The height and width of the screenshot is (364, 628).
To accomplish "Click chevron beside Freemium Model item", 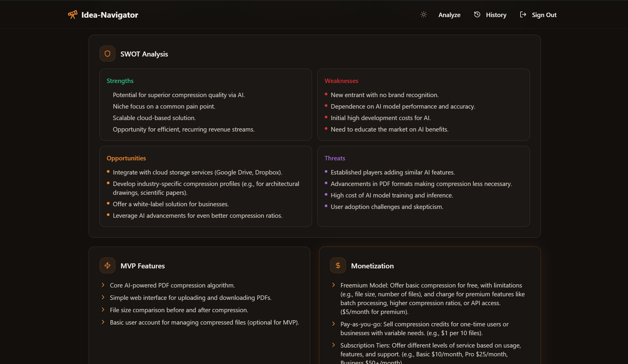I will (x=334, y=285).
